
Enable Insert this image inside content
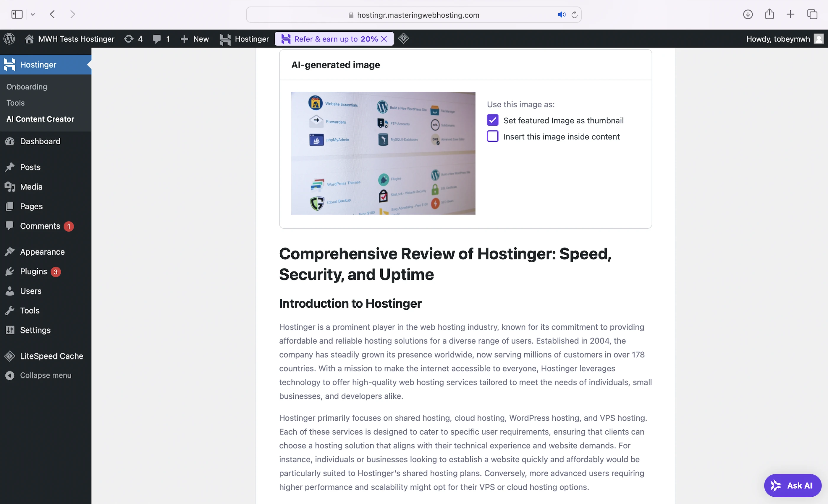(493, 136)
